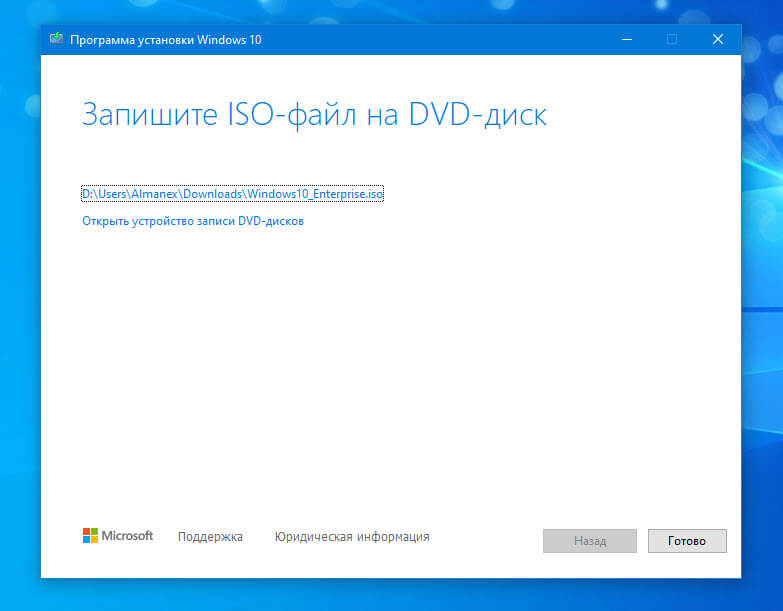Image resolution: width=783 pixels, height=611 pixels.
Task: Click 'Открыть устройство записи DVD-дисков' link
Action: click(193, 221)
